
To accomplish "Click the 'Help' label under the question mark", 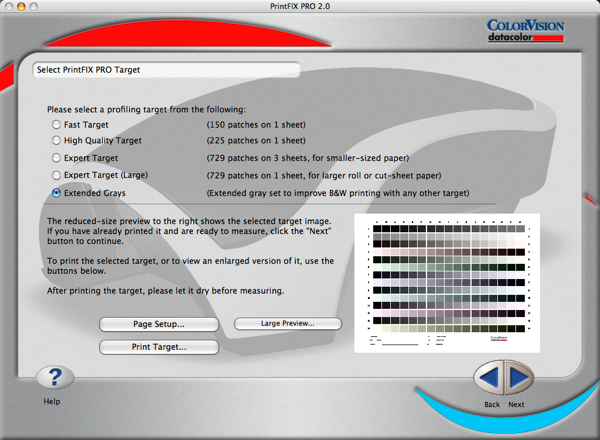I will (x=52, y=401).
